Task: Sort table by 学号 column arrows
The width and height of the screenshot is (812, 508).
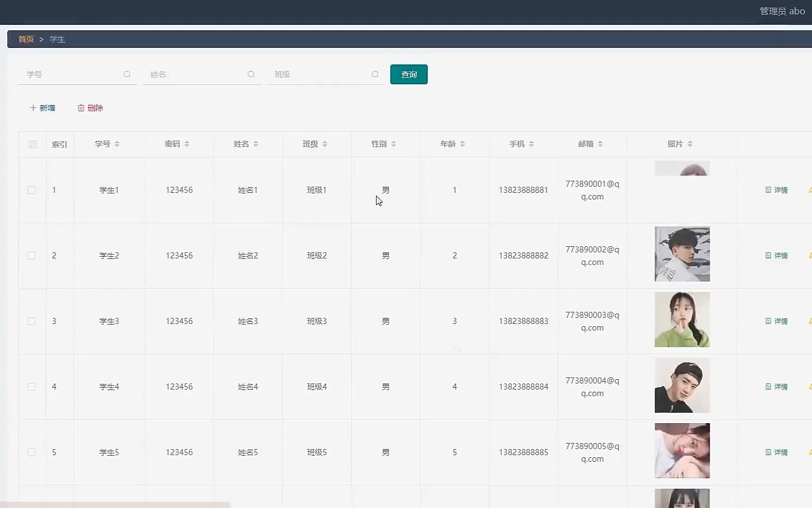Action: pyautogui.click(x=117, y=144)
